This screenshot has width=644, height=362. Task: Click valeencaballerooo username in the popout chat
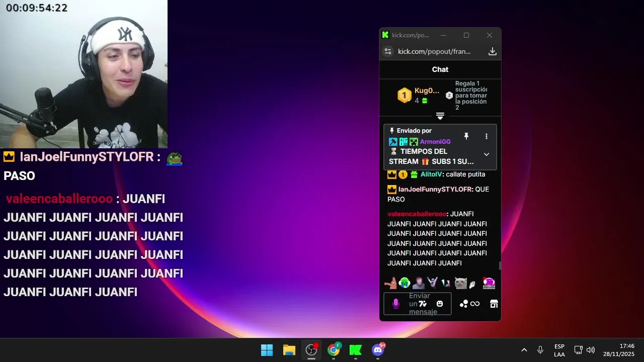coord(417,214)
